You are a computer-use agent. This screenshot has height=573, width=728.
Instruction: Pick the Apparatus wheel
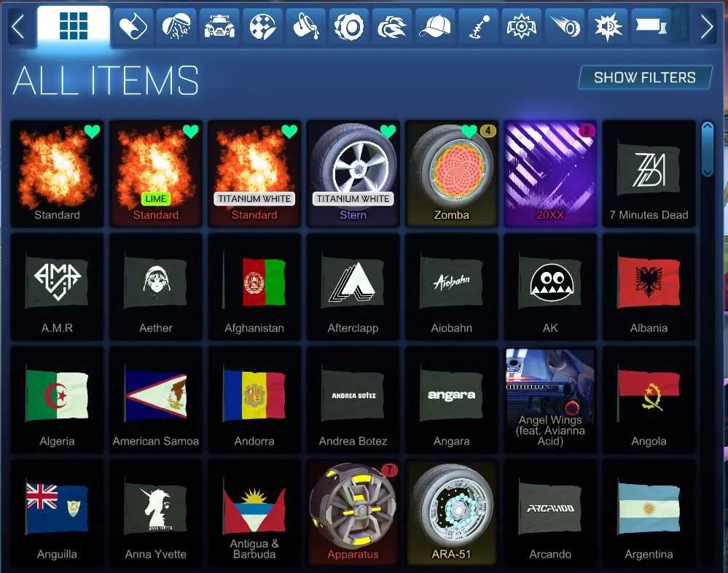[353, 512]
